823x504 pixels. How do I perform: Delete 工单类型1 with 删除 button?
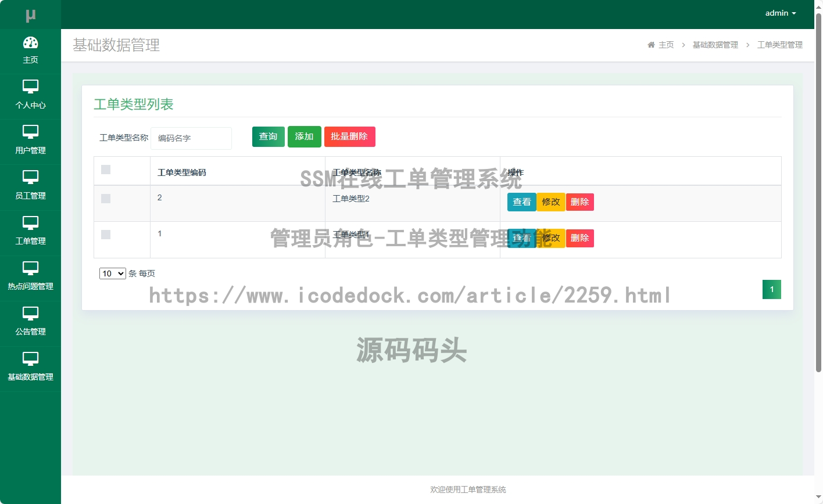point(580,238)
